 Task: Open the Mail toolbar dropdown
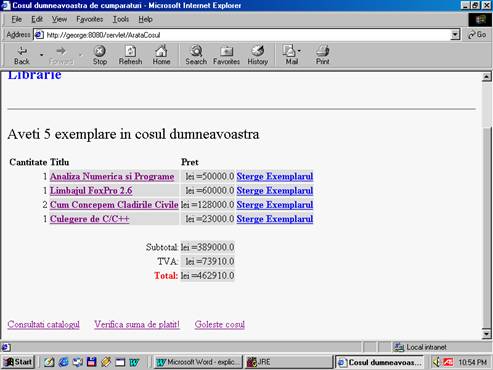[292, 55]
